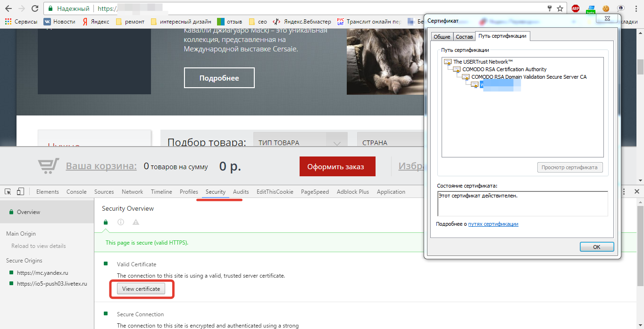Click the shopping cart icon

click(48, 166)
